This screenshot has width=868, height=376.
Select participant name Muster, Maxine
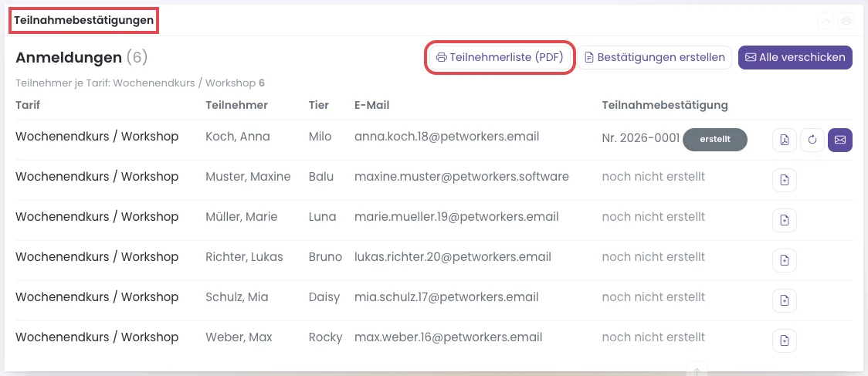click(x=248, y=178)
